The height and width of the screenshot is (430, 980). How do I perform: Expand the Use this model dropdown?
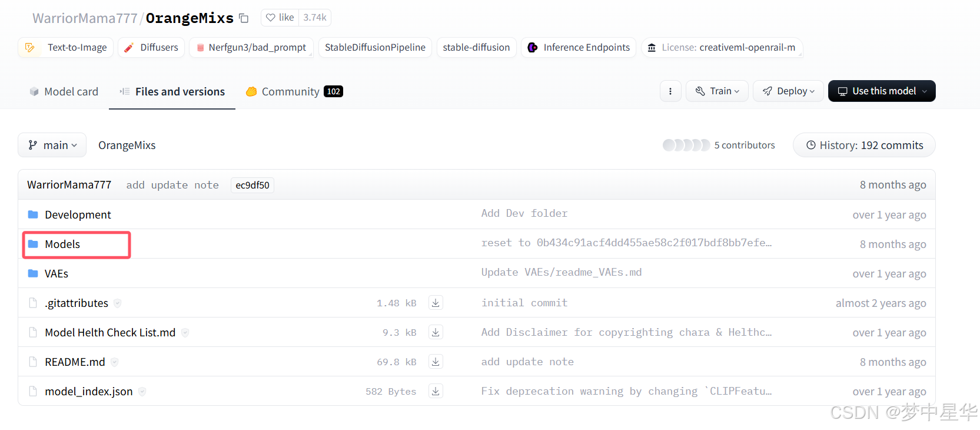(x=882, y=91)
